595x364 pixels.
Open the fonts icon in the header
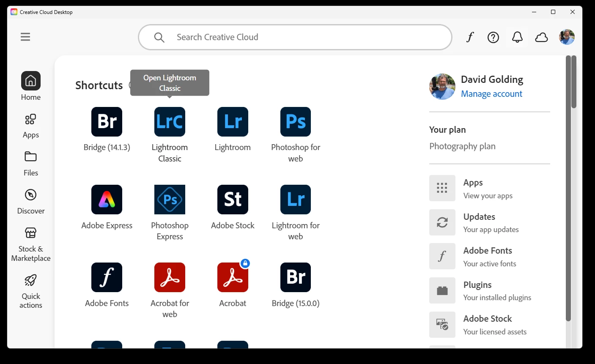(x=470, y=37)
